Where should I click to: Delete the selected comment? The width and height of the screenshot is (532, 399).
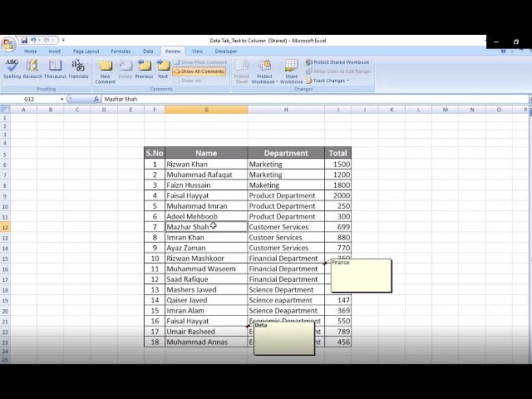click(x=126, y=69)
